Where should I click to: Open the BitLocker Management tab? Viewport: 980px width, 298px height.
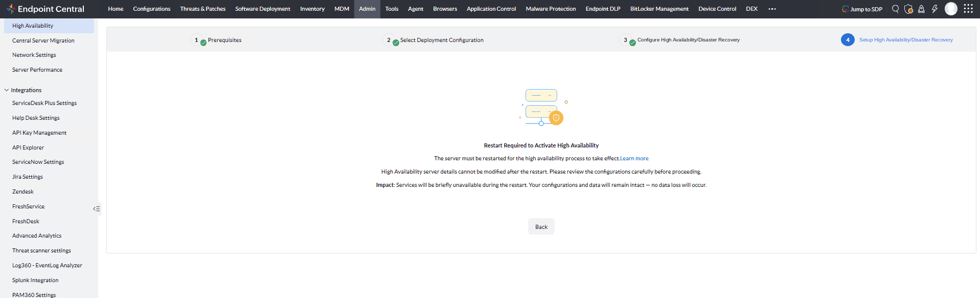[659, 9]
